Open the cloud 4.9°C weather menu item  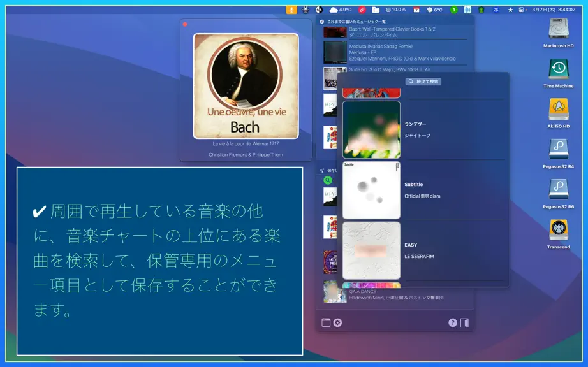click(341, 10)
